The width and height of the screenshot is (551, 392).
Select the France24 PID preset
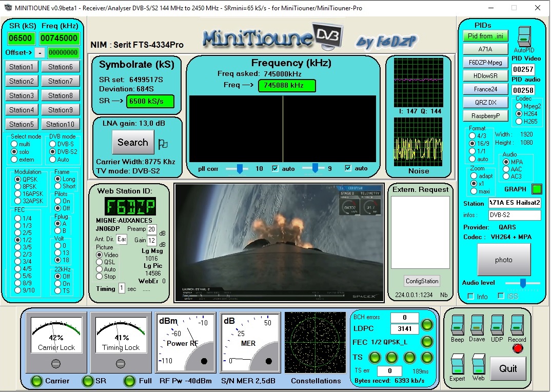(485, 89)
